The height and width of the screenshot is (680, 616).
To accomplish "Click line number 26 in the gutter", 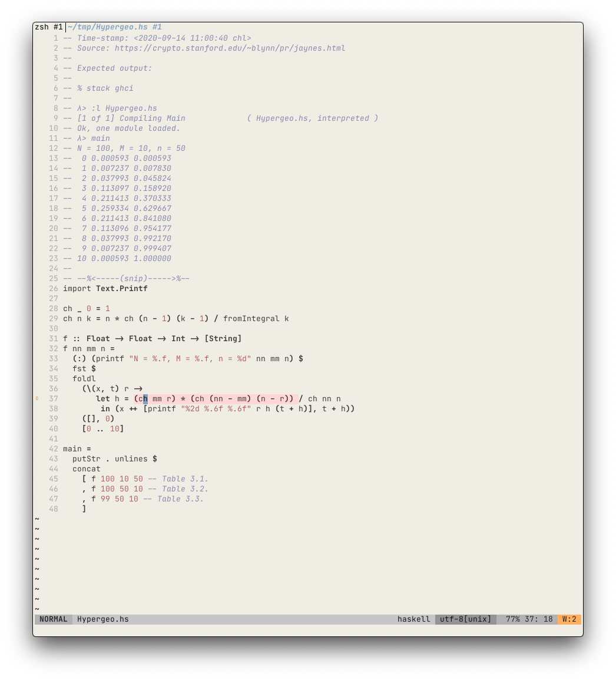I will pos(54,289).
